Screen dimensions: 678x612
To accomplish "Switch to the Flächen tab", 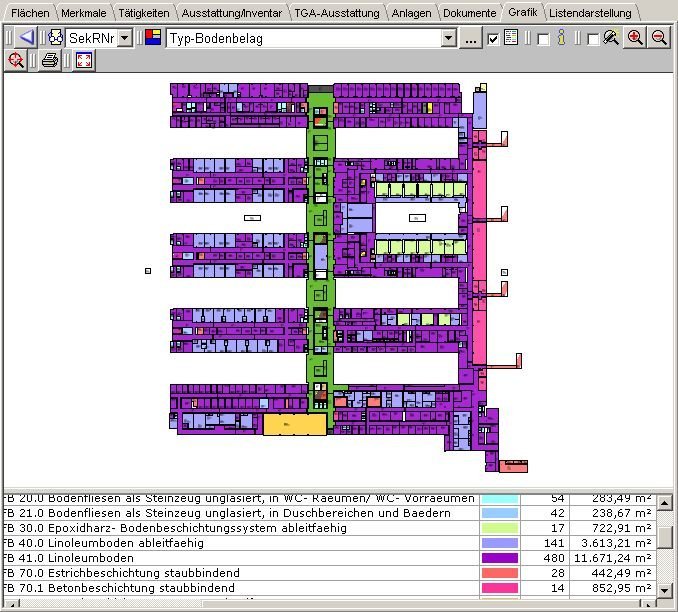I will (x=30, y=13).
